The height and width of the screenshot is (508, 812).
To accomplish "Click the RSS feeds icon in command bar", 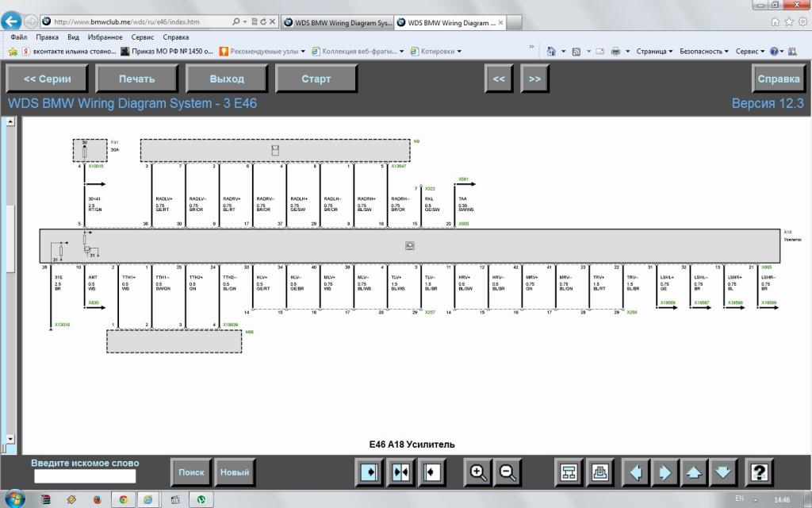I will coord(576,52).
